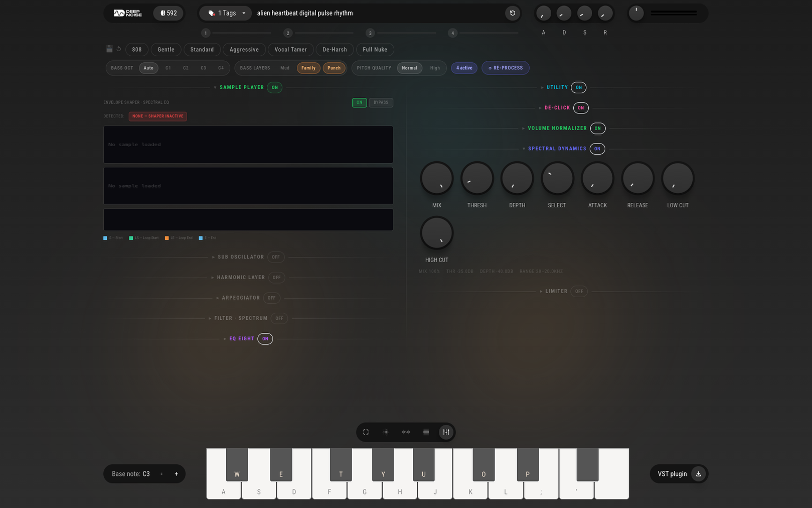Click the black W key on the piano
The width and height of the screenshot is (812, 508).
point(237,465)
